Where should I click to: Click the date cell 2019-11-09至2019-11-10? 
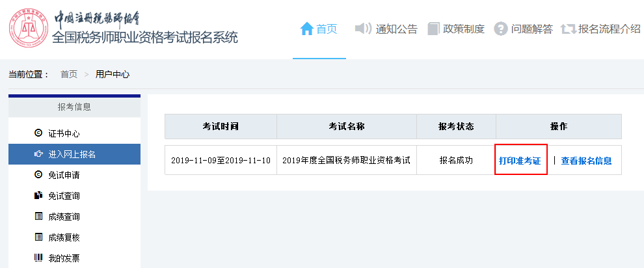coord(221,160)
